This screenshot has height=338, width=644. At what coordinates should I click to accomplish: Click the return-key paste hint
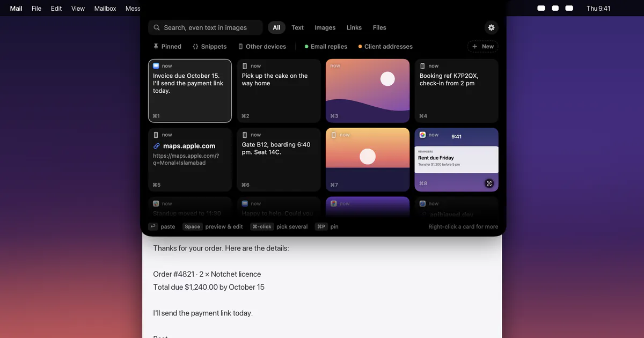[162, 226]
